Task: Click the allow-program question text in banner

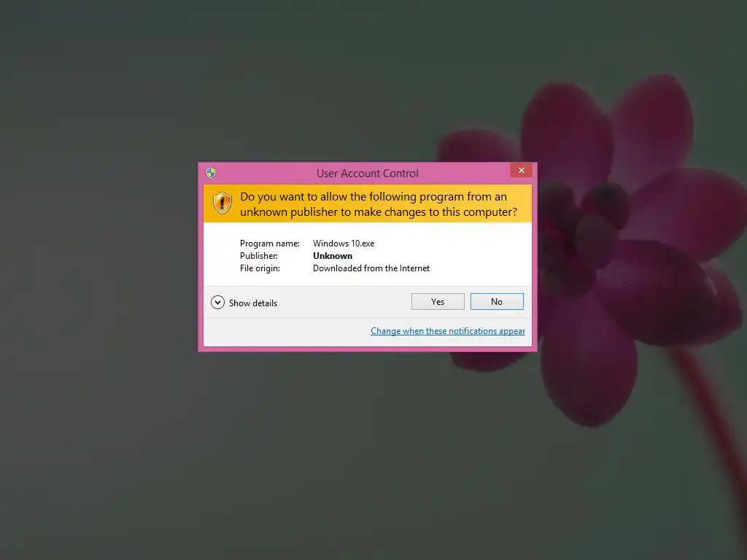Action: tap(379, 204)
